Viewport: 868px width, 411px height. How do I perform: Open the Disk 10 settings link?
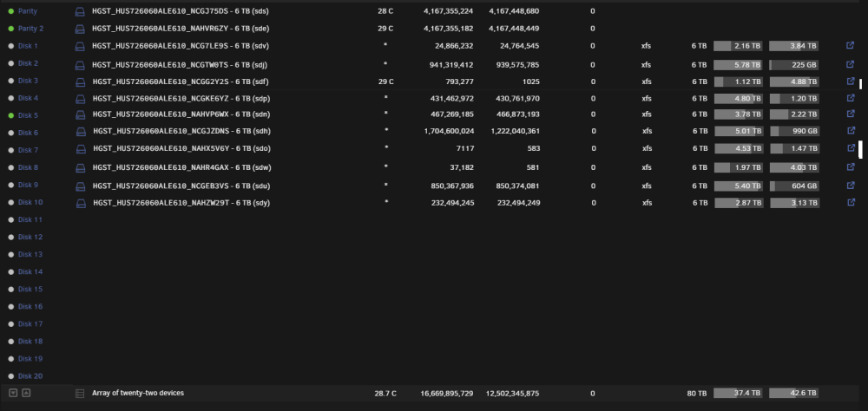click(30, 202)
